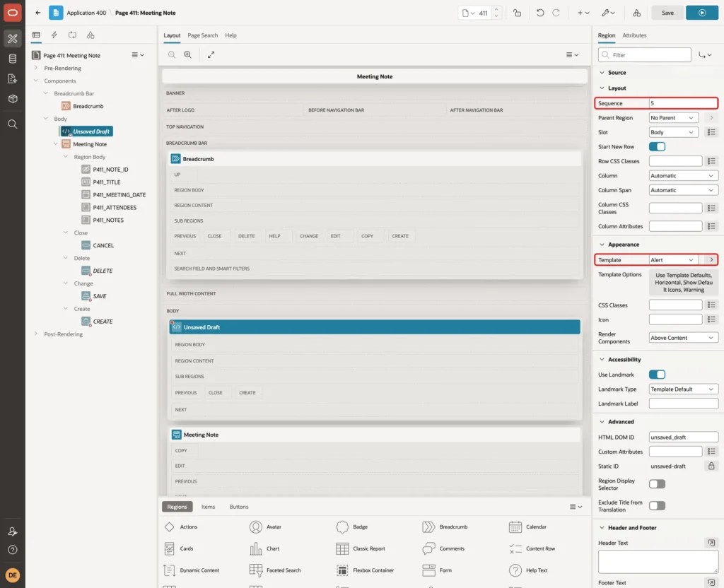Undo the last change
Screen dimensions: 724x588
(539, 13)
